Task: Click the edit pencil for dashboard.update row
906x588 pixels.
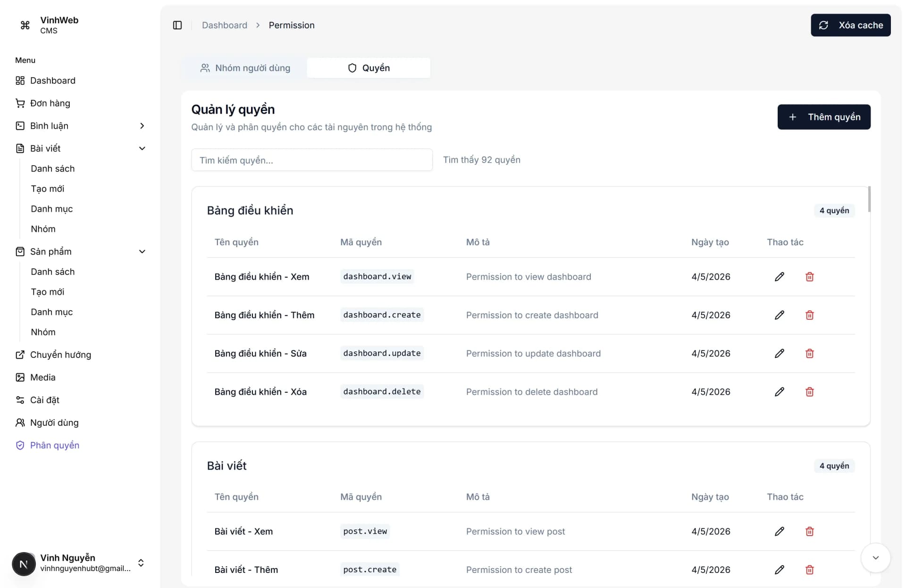Action: (x=779, y=353)
